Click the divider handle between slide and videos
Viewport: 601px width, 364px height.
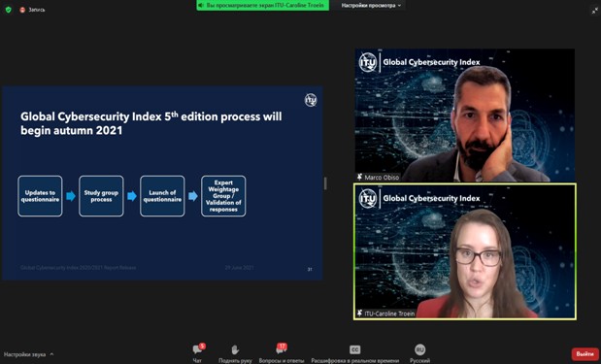click(x=325, y=183)
